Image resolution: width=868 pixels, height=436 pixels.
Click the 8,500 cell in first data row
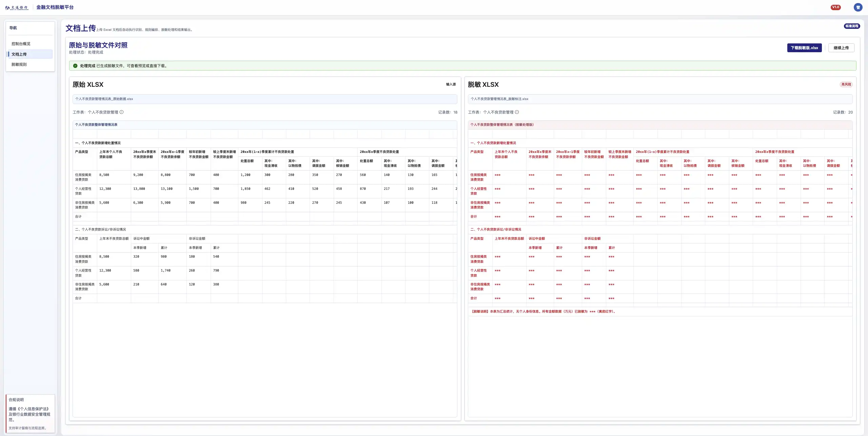[104, 175]
